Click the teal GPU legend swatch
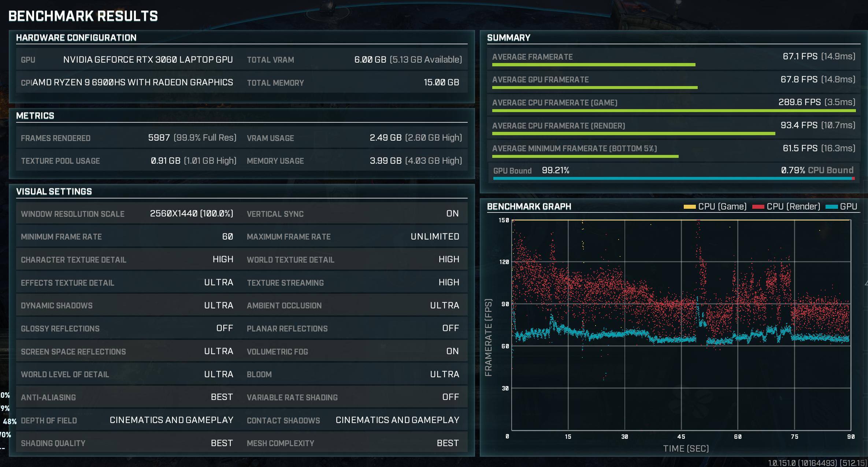 (x=831, y=207)
